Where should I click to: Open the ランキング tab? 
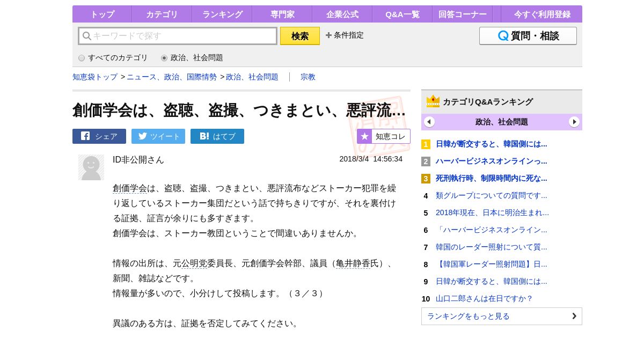point(222,14)
